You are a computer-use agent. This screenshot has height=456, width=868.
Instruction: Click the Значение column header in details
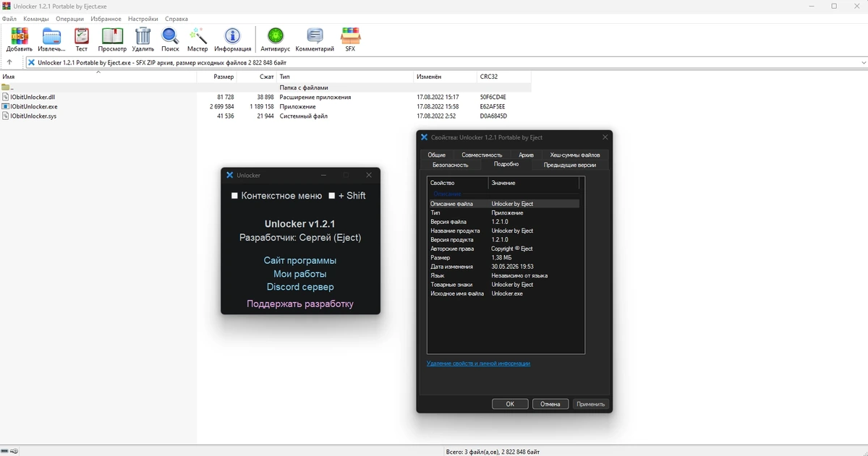pos(535,183)
